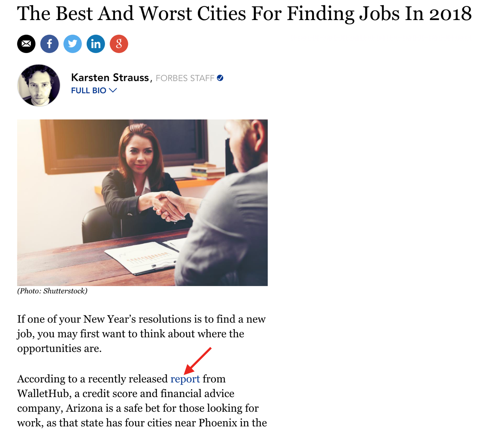Click the Photo: Shutterstock caption
The image size is (483, 448).
[x=52, y=291]
